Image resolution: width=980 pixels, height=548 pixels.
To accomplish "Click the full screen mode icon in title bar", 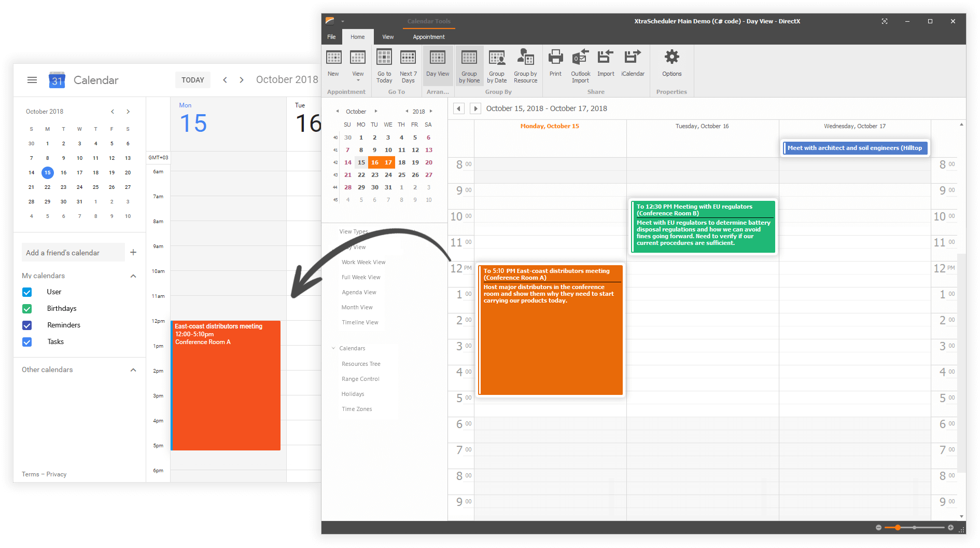I will (884, 21).
